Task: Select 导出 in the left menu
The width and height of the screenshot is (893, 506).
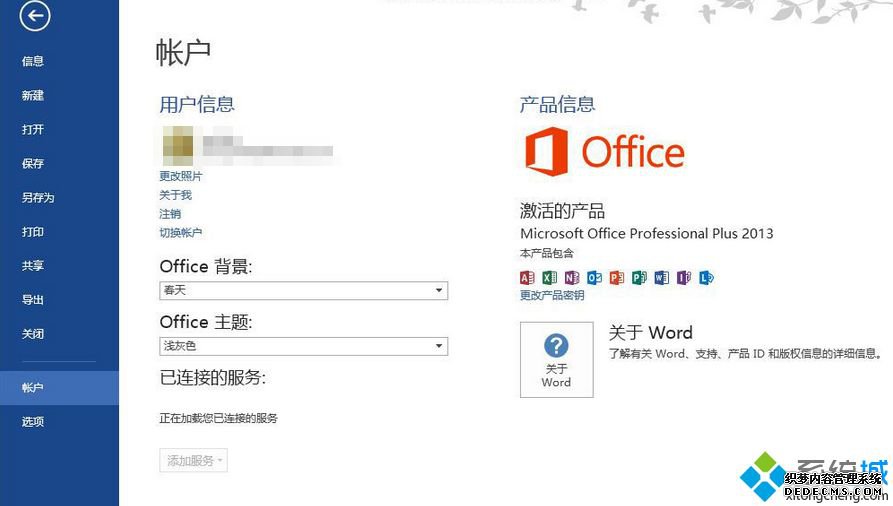Action: 33,300
